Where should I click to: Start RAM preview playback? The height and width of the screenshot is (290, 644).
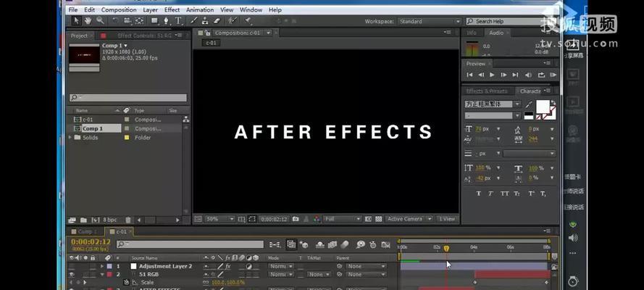tap(553, 75)
